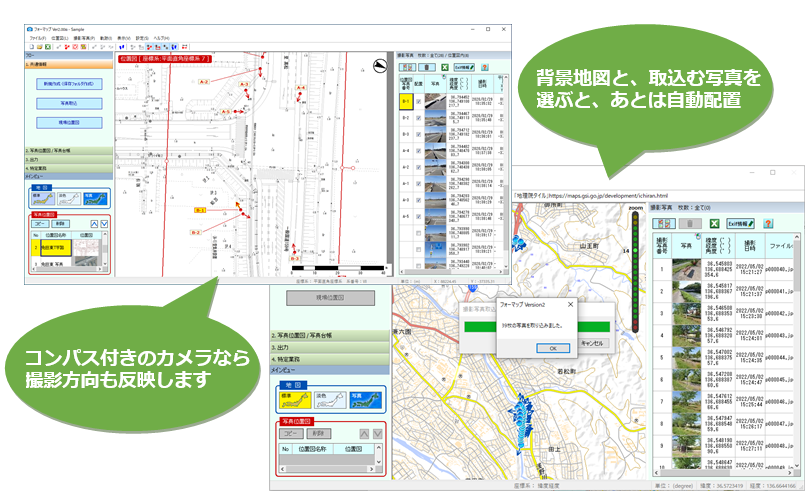Image resolution: width=810 pixels, height=494 pixels.
Task: Click the up arrow in lower window 写真位置図 box
Action: point(364,434)
